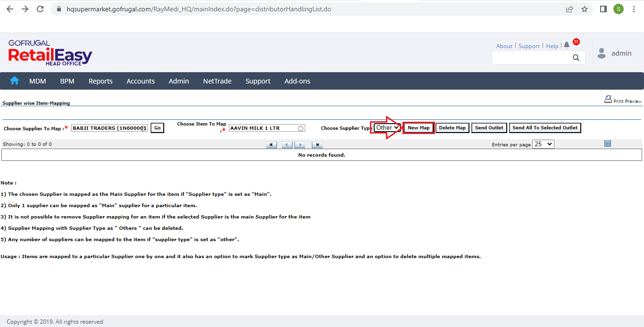The height and width of the screenshot is (327, 644).
Task: Click the Print Preview link text
Action: pos(627,101)
